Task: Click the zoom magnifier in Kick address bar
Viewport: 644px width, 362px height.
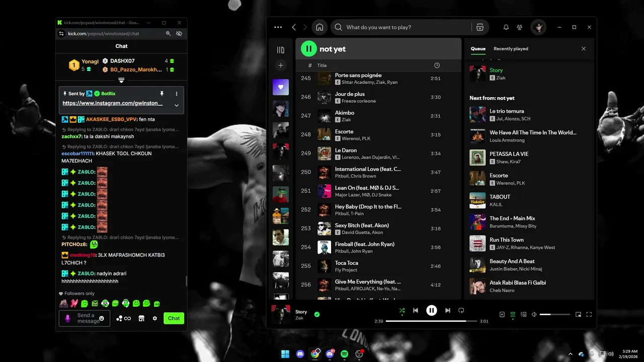Action: (169, 34)
